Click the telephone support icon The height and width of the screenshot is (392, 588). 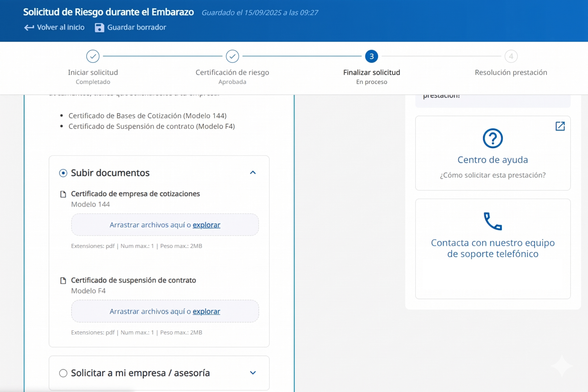492,222
